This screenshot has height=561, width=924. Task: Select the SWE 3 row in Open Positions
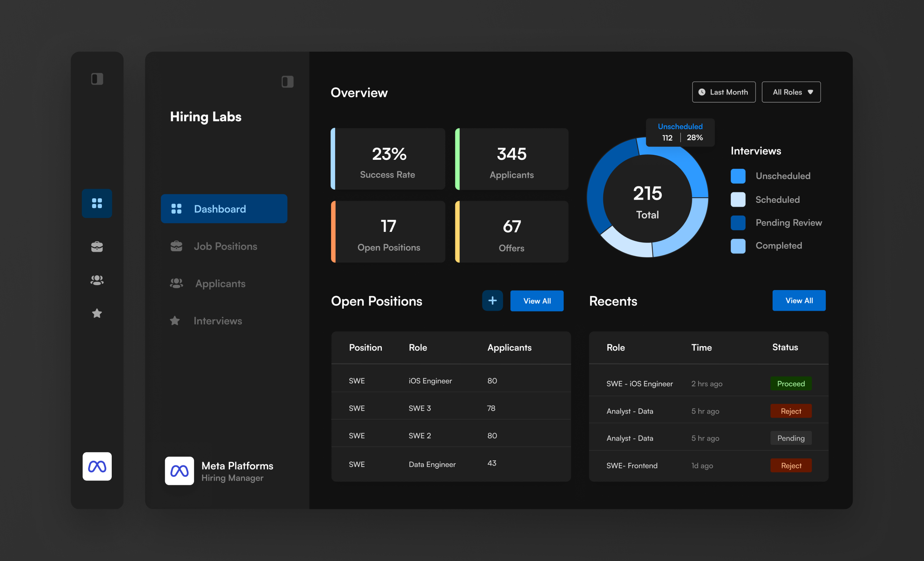[450, 408]
